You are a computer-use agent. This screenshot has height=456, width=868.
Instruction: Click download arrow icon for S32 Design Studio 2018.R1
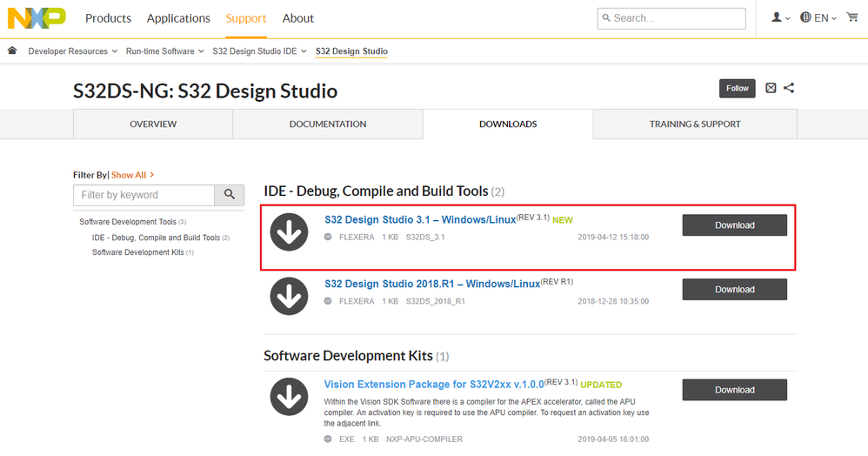pos(289,297)
